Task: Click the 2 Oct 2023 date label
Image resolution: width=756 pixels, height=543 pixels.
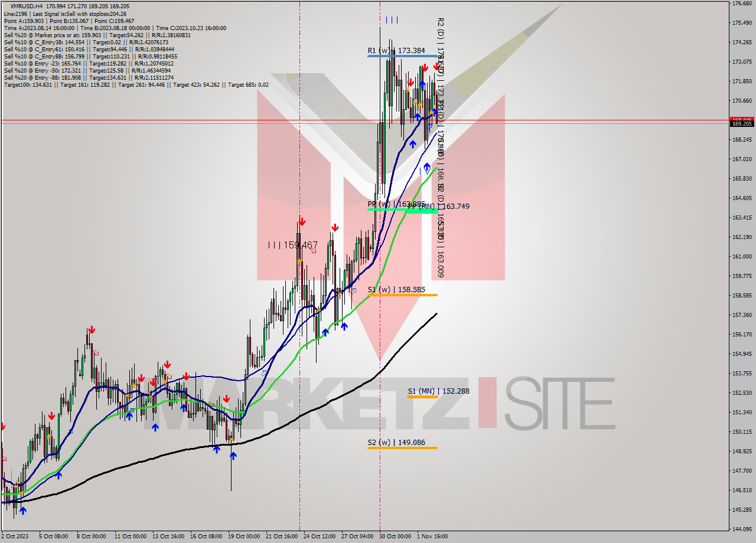Action: tap(14, 537)
